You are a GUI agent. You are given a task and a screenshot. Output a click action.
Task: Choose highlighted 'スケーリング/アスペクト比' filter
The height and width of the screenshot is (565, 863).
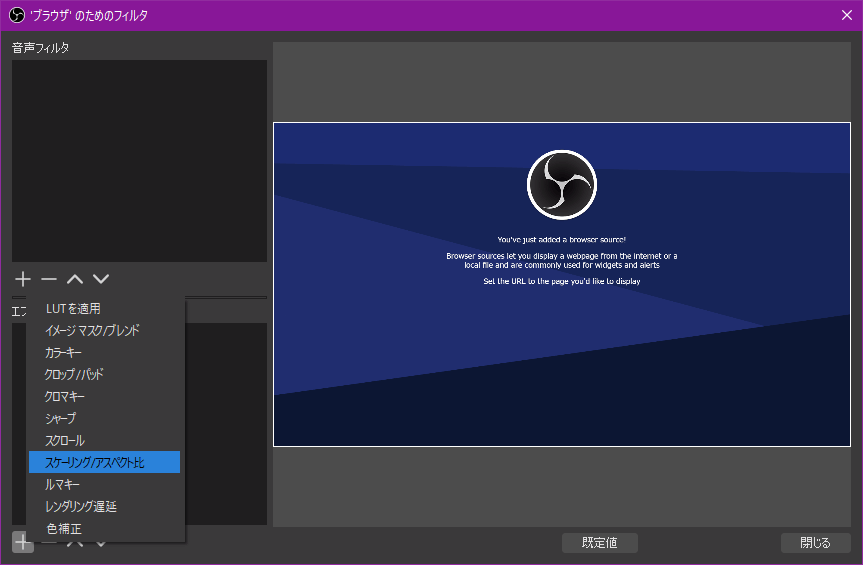coord(105,462)
